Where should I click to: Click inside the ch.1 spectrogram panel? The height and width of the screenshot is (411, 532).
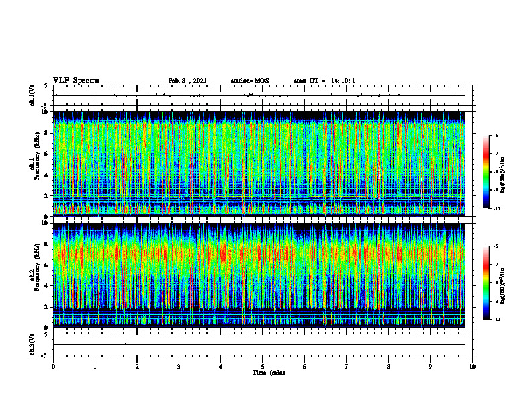tap(259, 164)
